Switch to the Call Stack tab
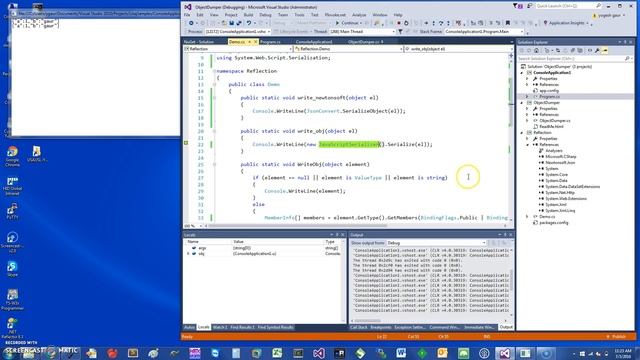The image size is (640, 360). pyautogui.click(x=358, y=327)
